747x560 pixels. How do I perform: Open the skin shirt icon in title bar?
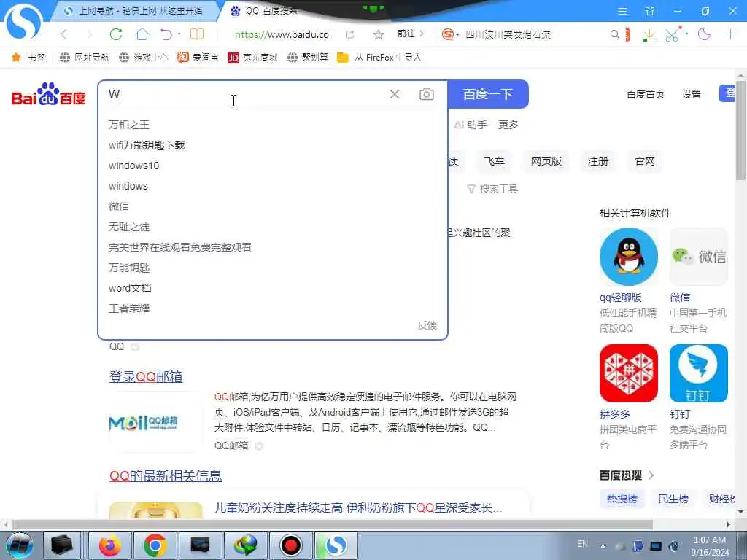pos(650,11)
